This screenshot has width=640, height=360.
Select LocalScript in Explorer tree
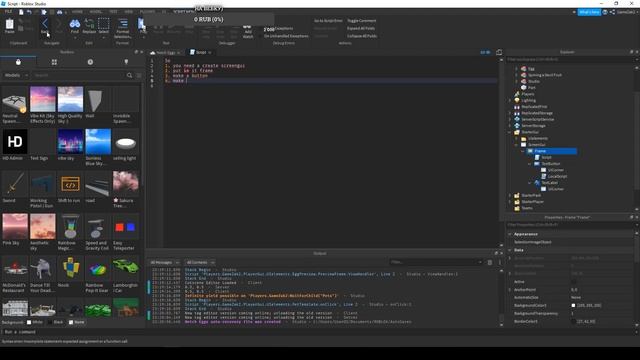[557, 176]
